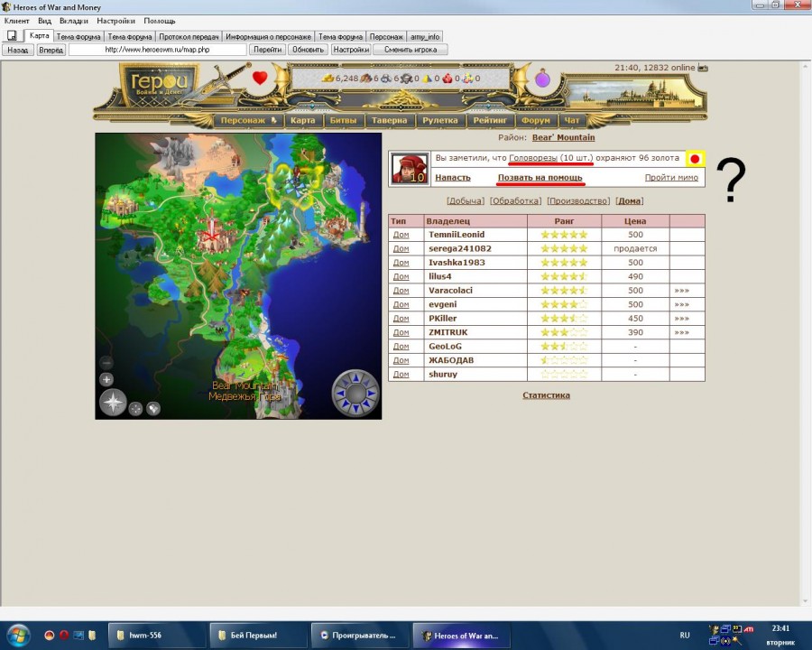
Task: Open the Настройки menu in menu bar
Action: click(116, 21)
